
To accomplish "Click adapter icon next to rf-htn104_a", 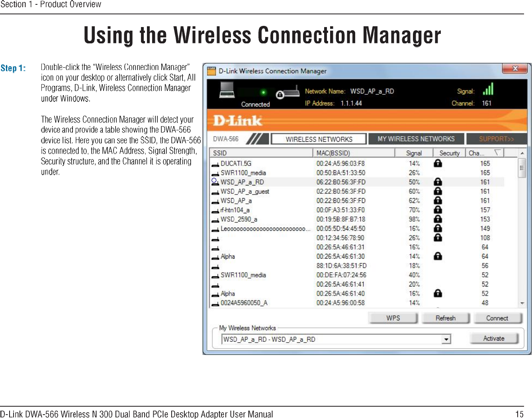I will coord(215,211).
